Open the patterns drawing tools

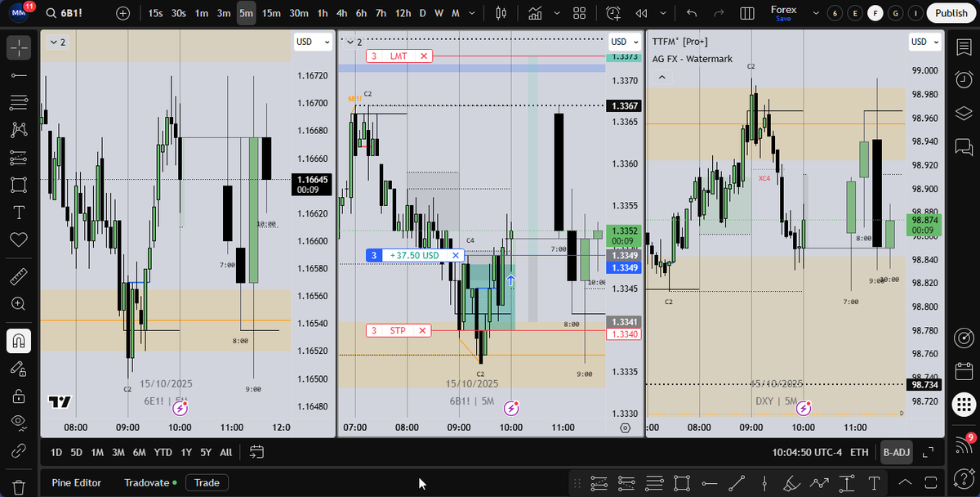19,130
